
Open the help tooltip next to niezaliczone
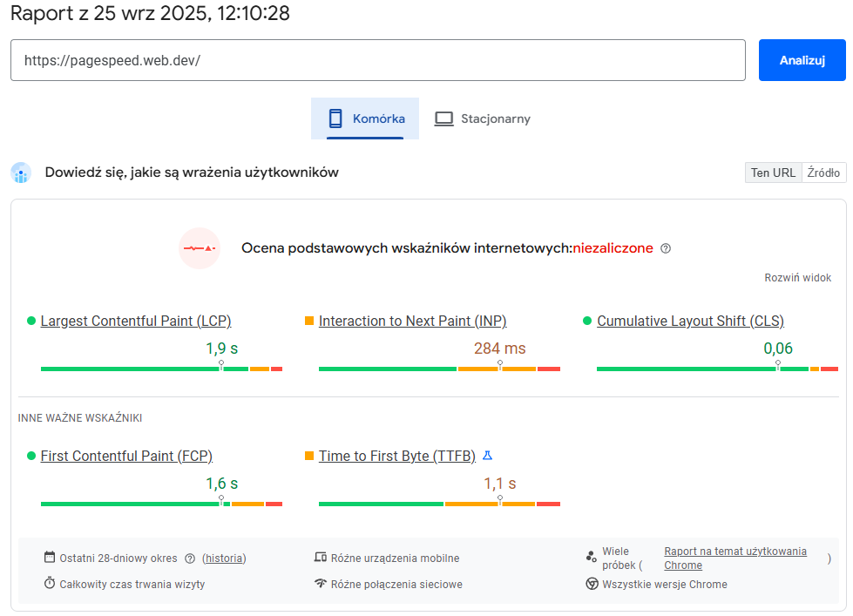(x=665, y=248)
